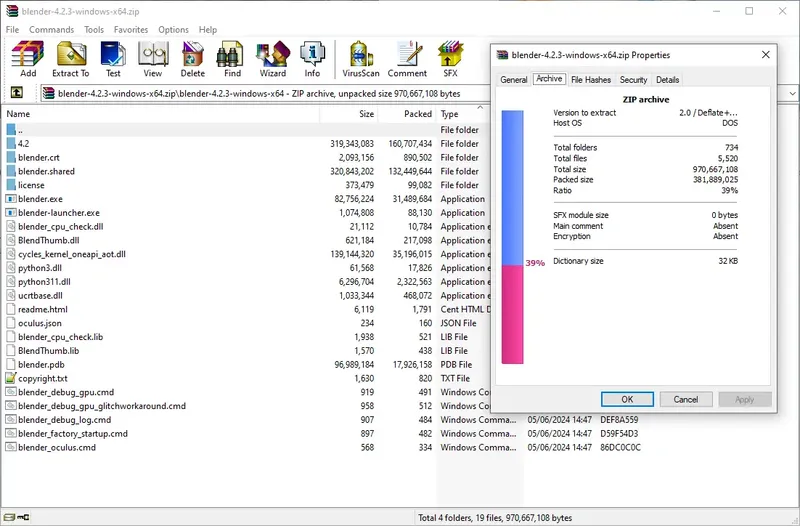Run the VirusScan toolbar icon
This screenshot has height=526, width=800.
tap(361, 54)
